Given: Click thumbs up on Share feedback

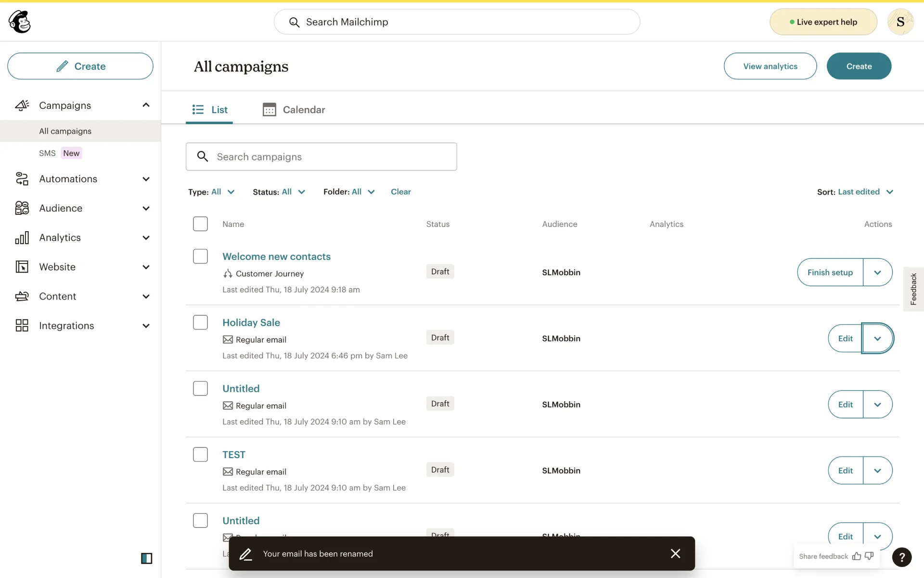Looking at the screenshot, I should 857,556.
